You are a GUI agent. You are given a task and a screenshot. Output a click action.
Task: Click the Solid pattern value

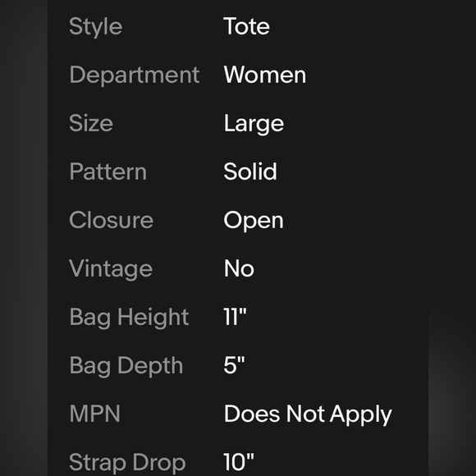tap(250, 172)
